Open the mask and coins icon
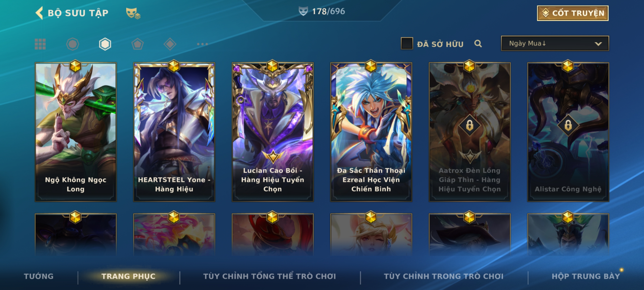 [133, 13]
